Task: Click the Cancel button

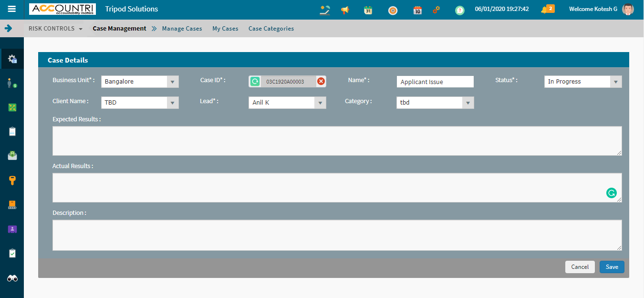Action: click(580, 267)
